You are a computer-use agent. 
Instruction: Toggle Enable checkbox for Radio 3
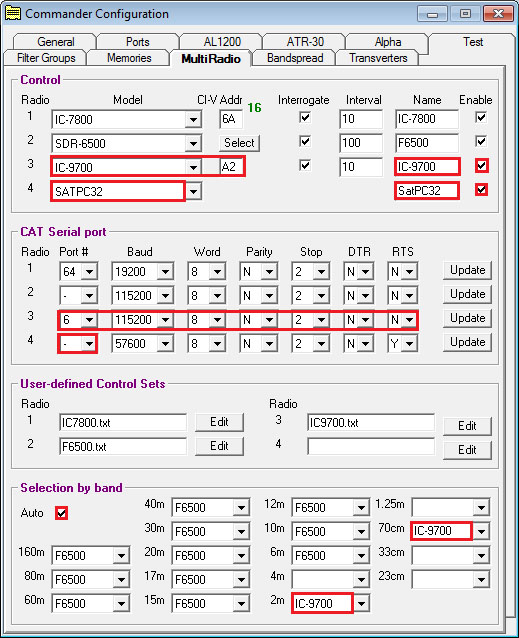482,166
